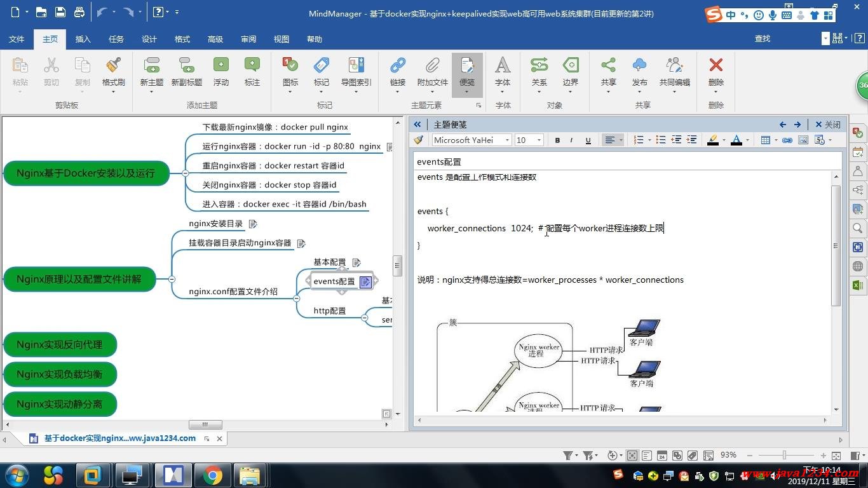Open the 字体 font tool

[x=503, y=65]
